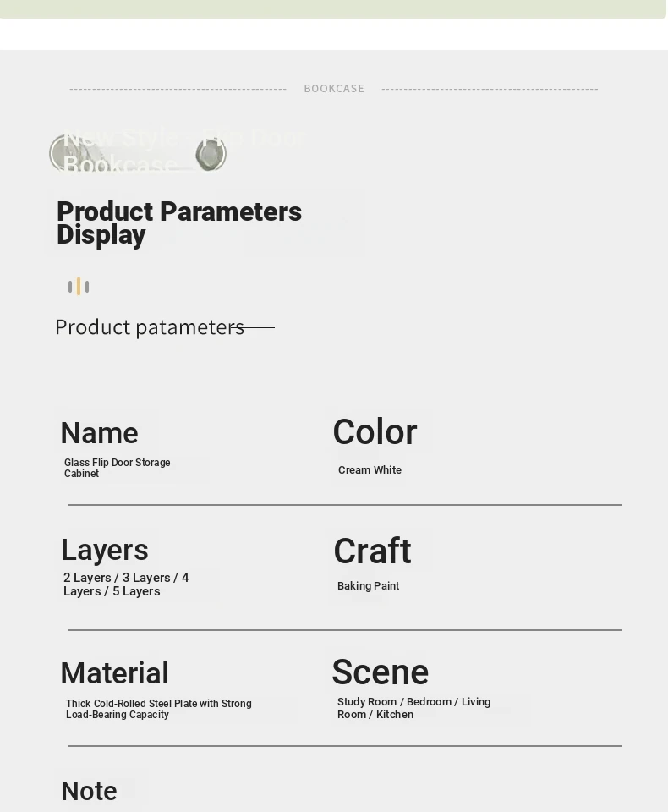The height and width of the screenshot is (812, 668).
Task: Select the Craft parameter heading
Action: pos(372,551)
